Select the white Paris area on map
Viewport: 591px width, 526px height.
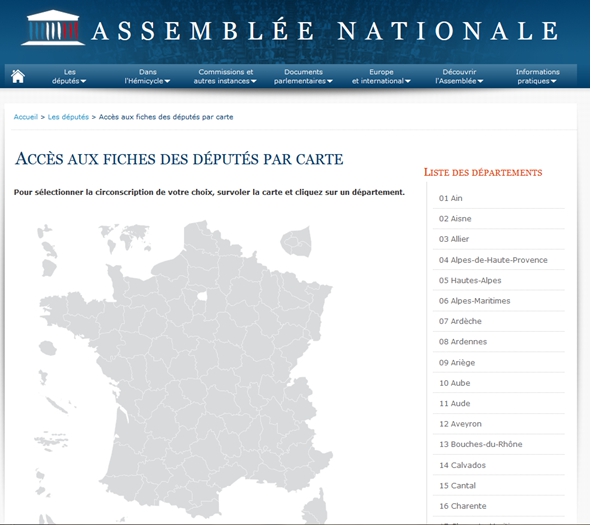(202, 296)
